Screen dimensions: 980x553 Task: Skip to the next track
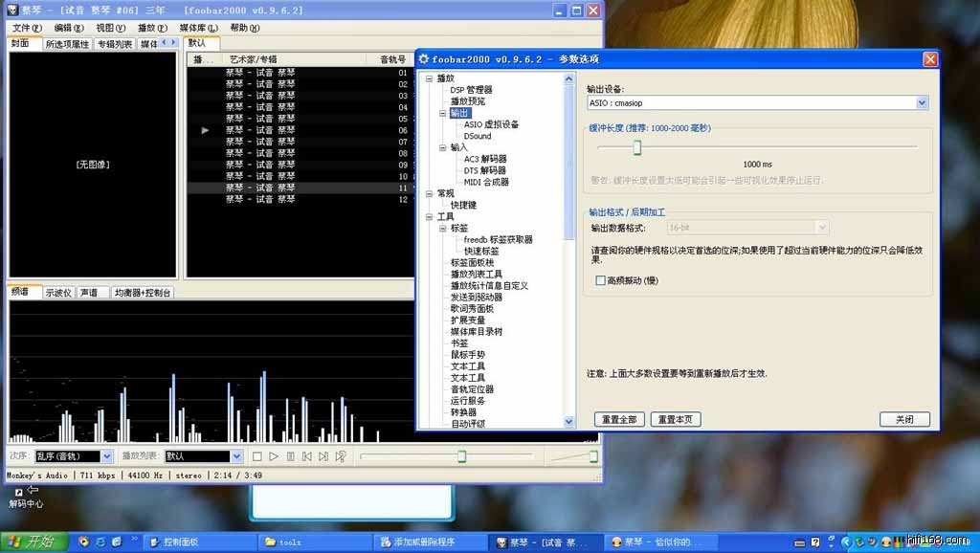323,457
